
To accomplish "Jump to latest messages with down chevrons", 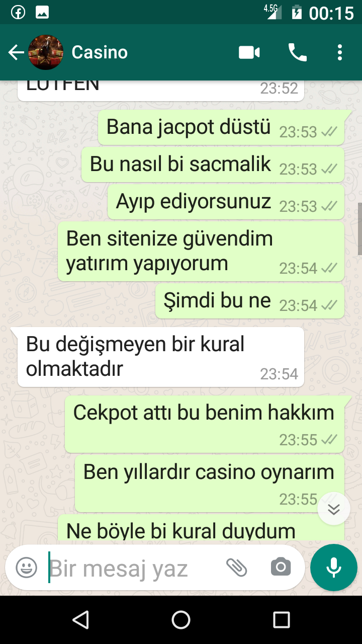I will click(334, 509).
